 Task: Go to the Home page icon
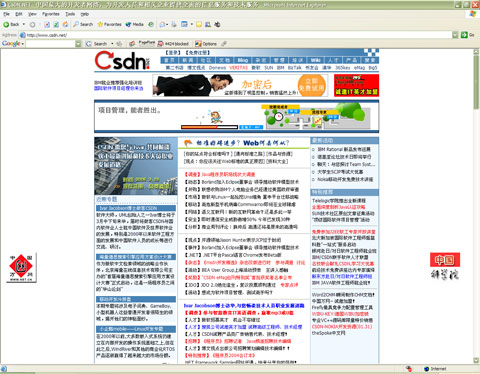pyautogui.click(x=65, y=24)
